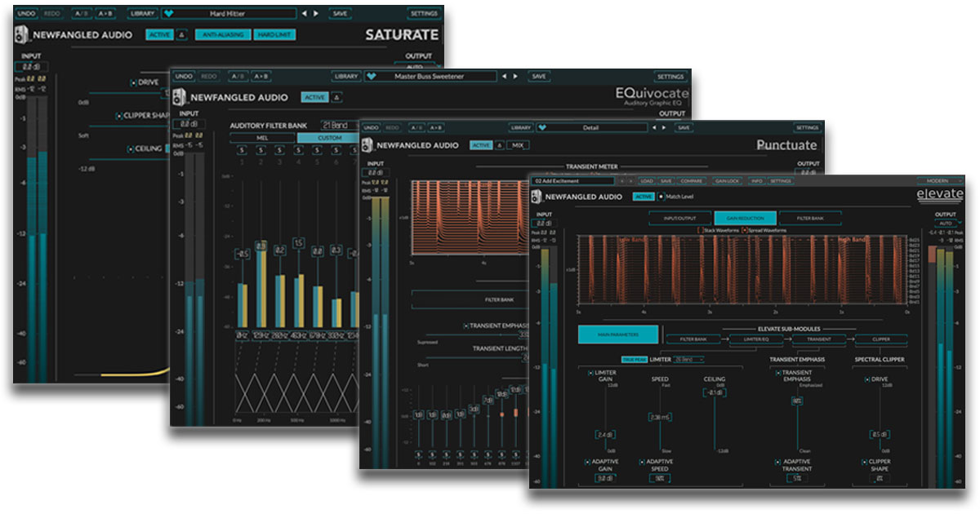Click the Newfangled Audio speaker logo on Punctuate
The width and height of the screenshot is (980, 514).
pos(367,144)
